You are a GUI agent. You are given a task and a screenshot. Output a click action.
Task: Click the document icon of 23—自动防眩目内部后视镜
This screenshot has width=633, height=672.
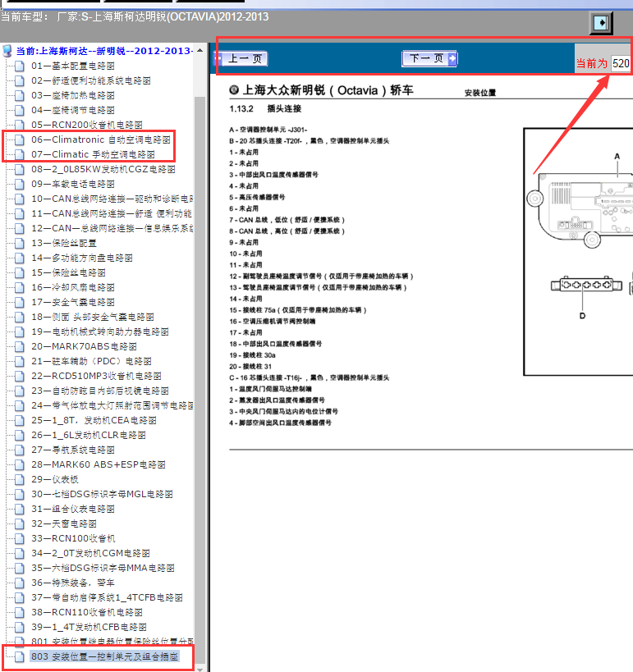click(x=20, y=391)
